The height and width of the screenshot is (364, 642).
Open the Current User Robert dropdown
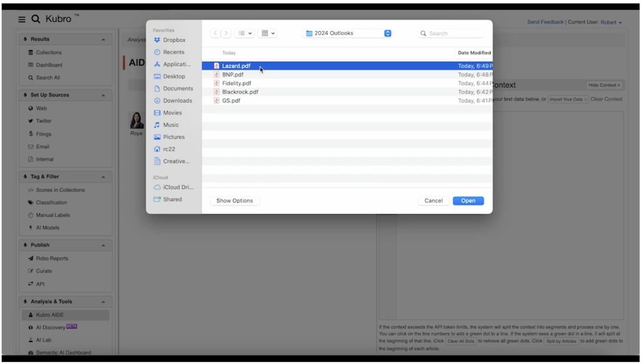(611, 23)
